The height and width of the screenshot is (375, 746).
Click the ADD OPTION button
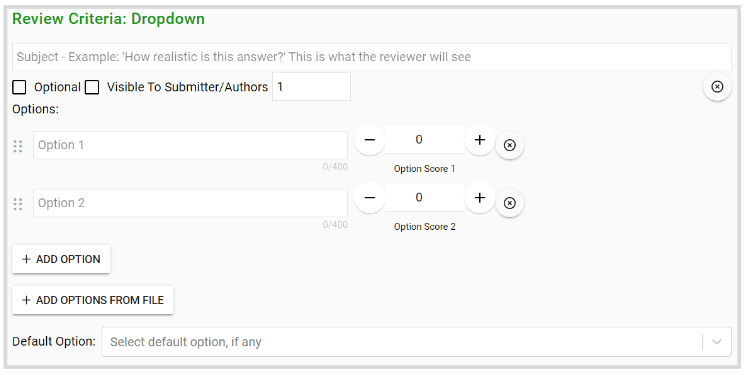click(x=61, y=259)
